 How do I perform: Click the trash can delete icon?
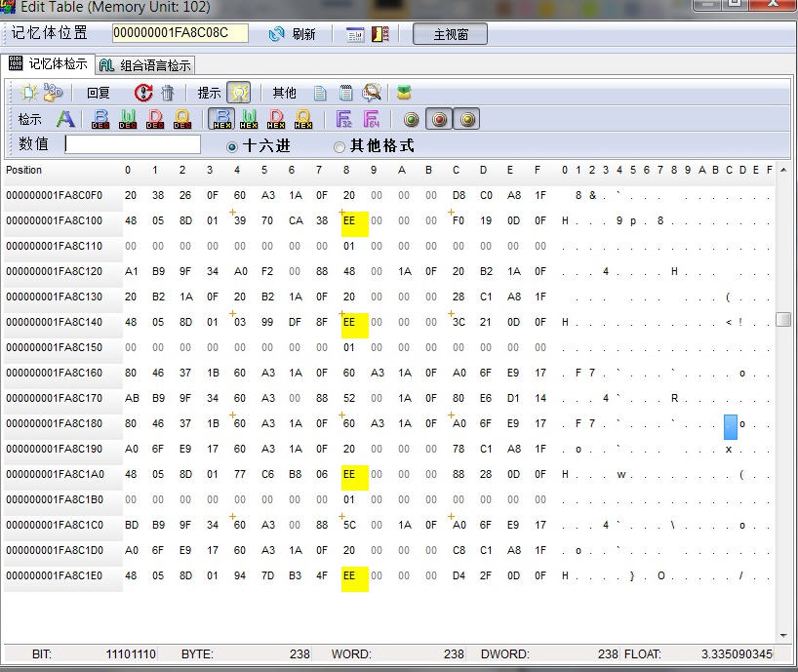tap(168, 93)
